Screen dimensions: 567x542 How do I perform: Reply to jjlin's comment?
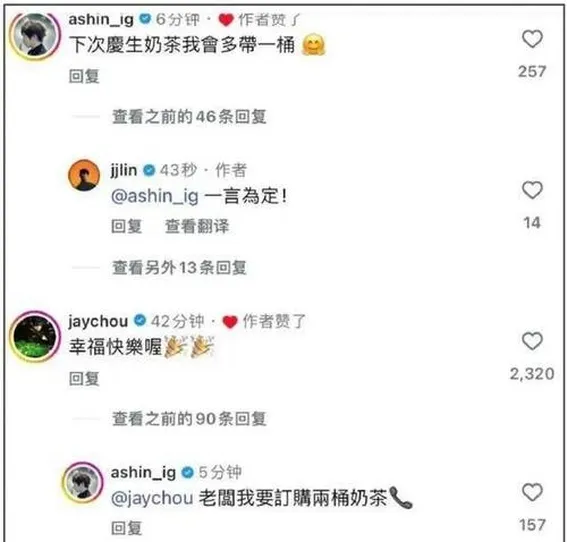(x=126, y=226)
